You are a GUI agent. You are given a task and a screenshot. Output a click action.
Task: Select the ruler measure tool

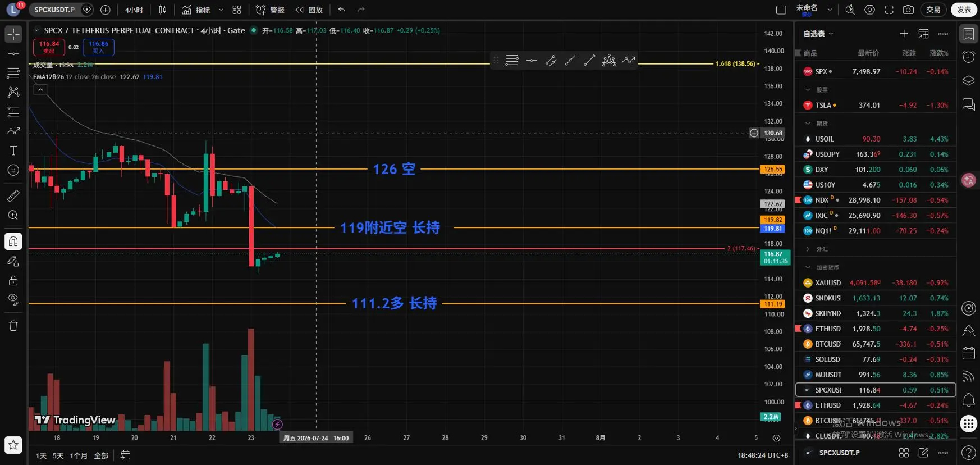click(x=13, y=195)
